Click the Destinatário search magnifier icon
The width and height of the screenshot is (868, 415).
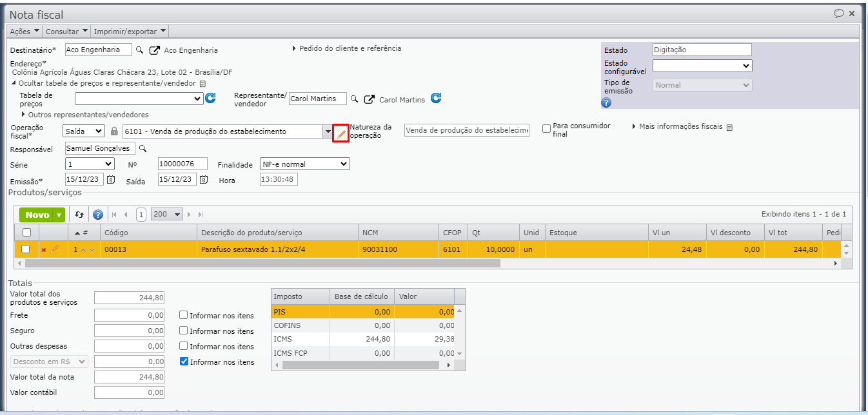pyautogui.click(x=140, y=50)
